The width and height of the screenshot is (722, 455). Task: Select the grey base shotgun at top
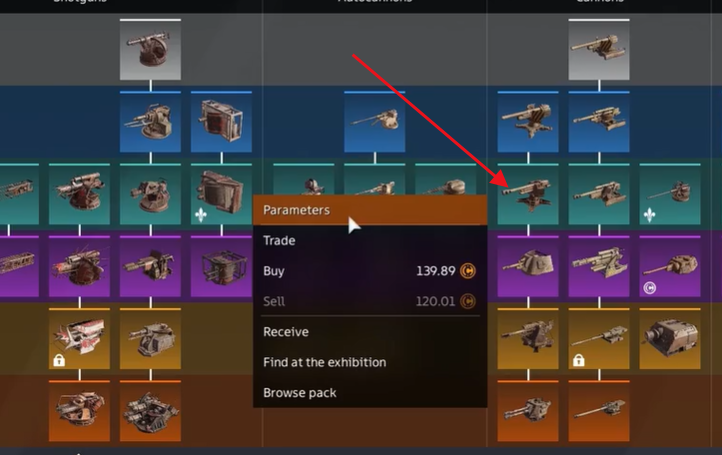(x=150, y=49)
